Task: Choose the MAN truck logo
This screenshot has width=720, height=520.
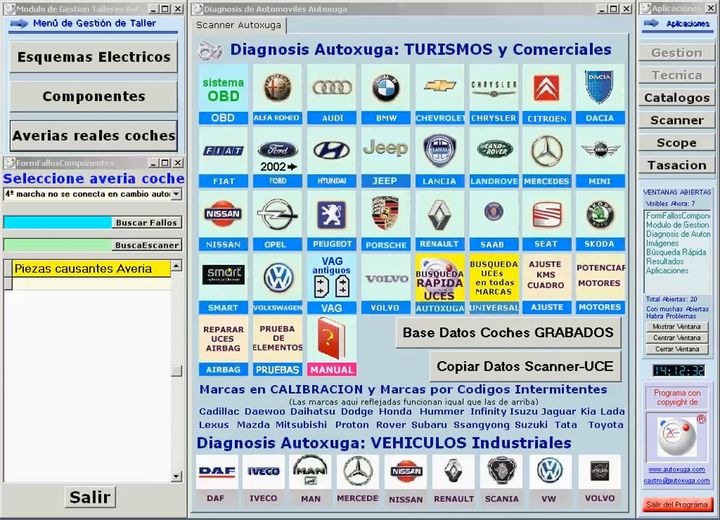Action: coord(311,472)
